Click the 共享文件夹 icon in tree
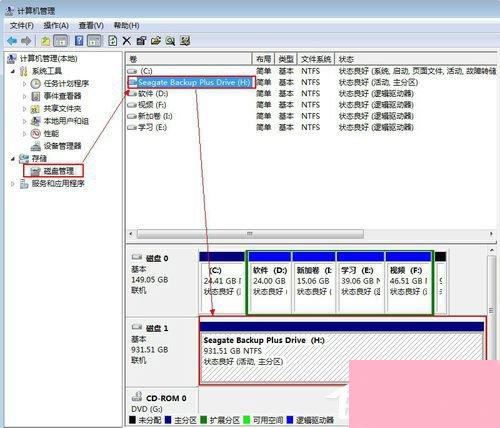Image resolution: width=500 pixels, height=428 pixels. click(35, 109)
